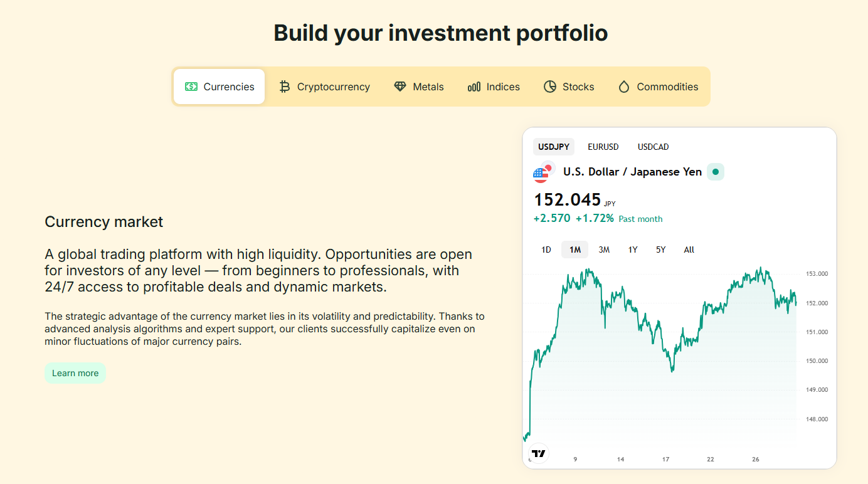
Task: Select the USDJPY symbol tab
Action: coord(553,147)
